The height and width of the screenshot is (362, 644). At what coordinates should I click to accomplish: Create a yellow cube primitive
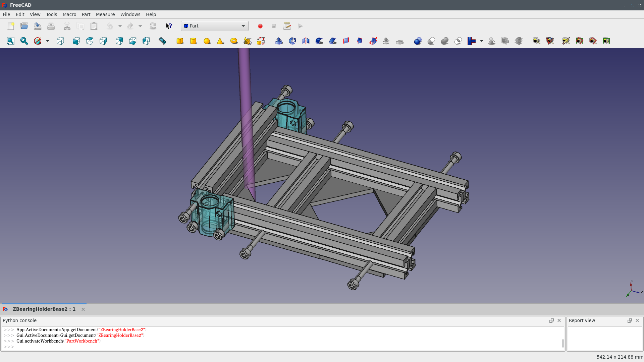click(180, 41)
